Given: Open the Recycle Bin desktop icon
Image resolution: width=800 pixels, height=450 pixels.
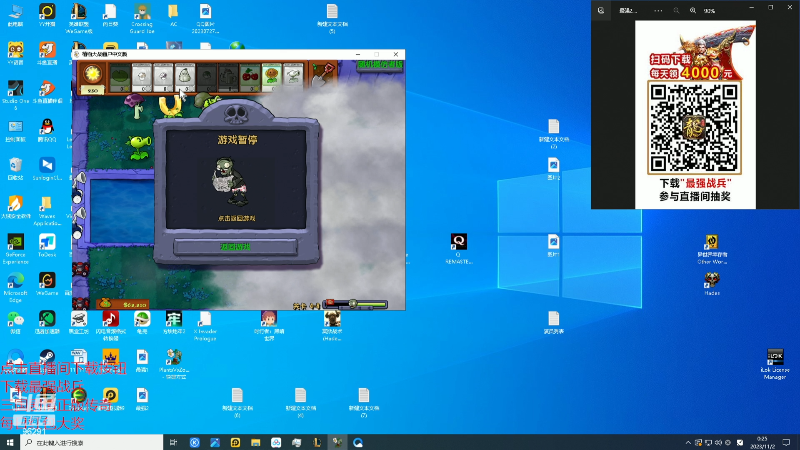Looking at the screenshot, I should pyautogui.click(x=15, y=169).
